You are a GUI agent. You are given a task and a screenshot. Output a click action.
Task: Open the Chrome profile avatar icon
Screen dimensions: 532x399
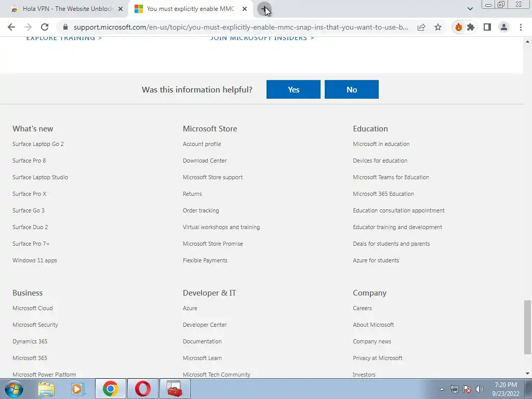tap(504, 27)
